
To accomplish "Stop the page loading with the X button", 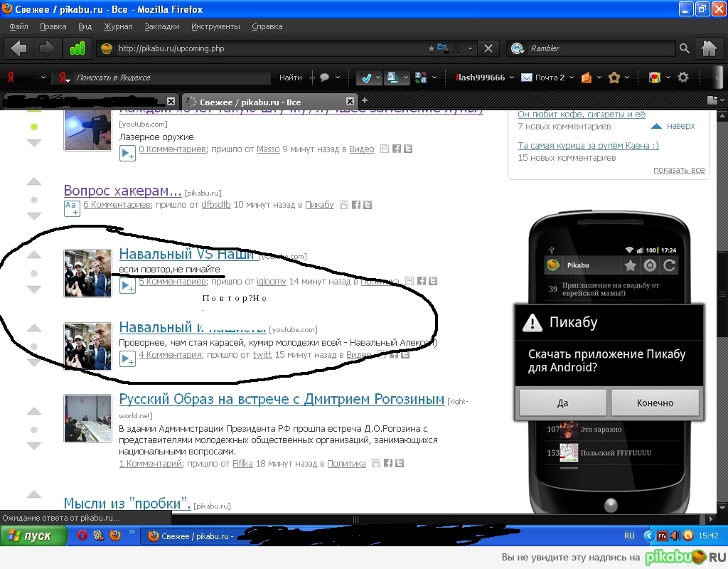I will (488, 48).
